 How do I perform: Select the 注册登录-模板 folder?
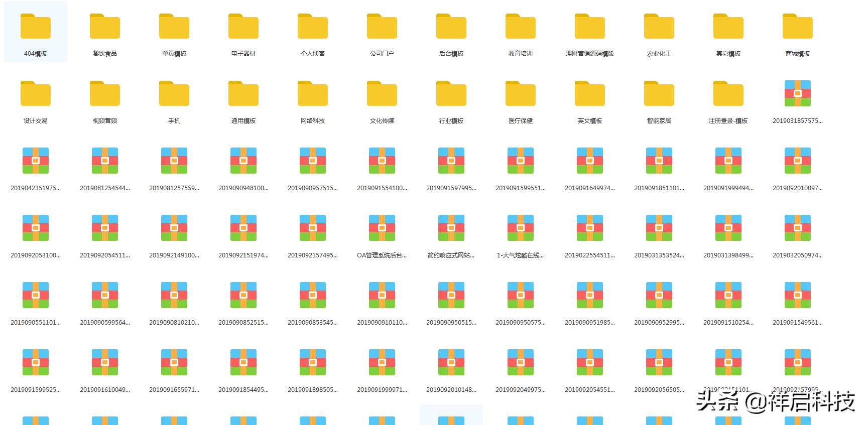[728, 94]
